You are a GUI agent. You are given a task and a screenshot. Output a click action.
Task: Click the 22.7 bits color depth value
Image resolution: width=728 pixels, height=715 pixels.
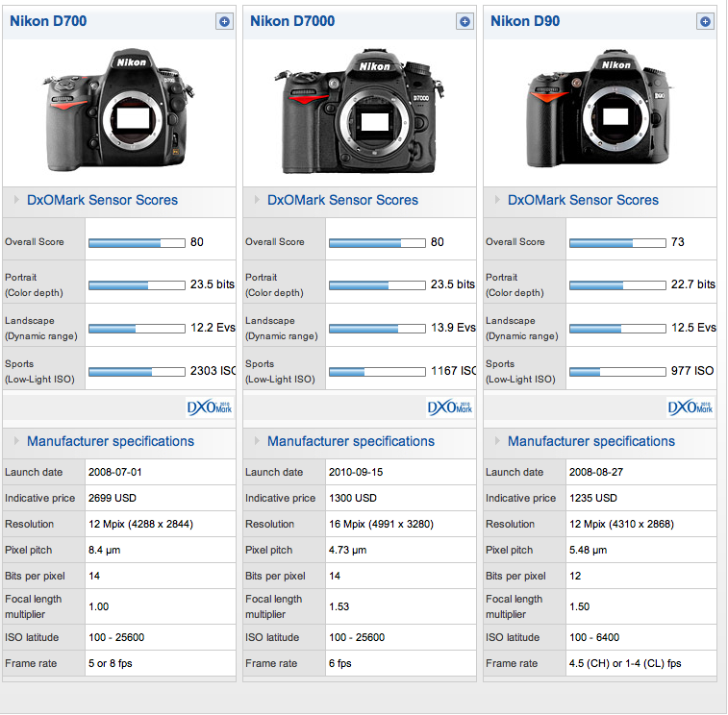point(693,284)
